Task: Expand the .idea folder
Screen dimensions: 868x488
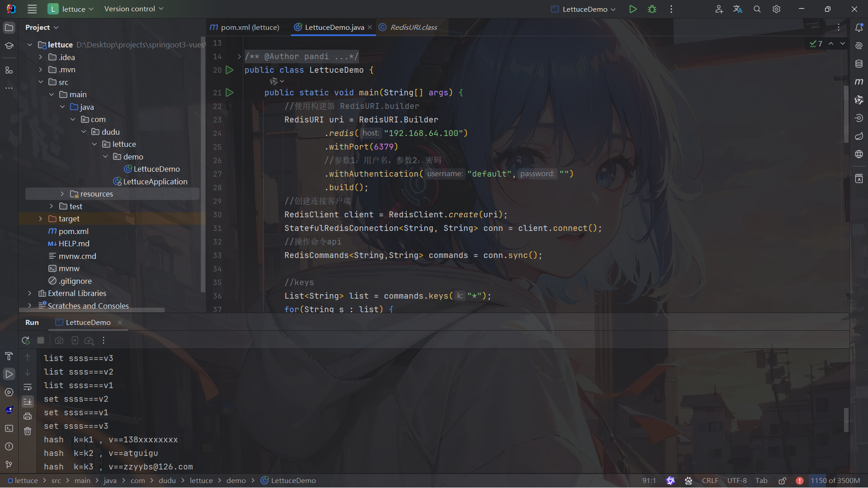Action: [x=40, y=57]
